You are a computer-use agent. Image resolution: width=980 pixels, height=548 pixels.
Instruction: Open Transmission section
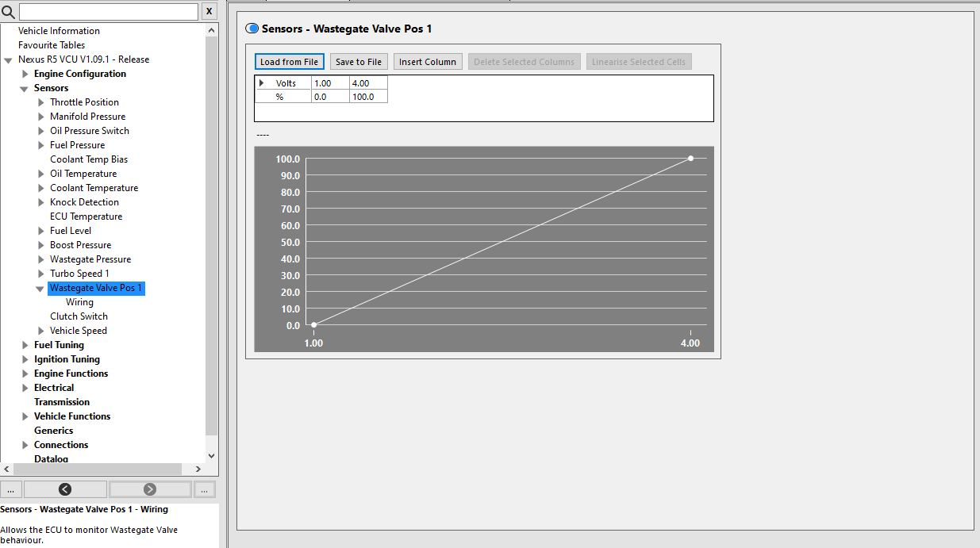tap(62, 402)
